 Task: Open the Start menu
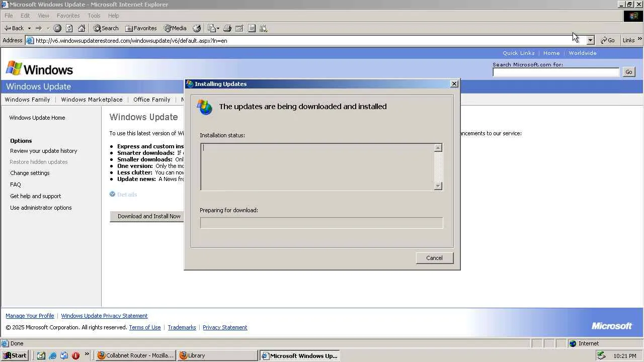pyautogui.click(x=15, y=355)
